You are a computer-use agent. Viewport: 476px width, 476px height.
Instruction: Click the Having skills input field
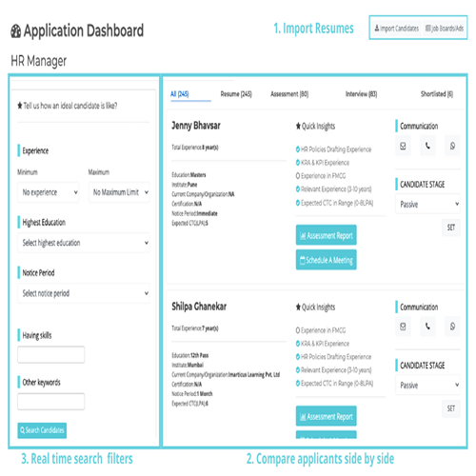[51, 354]
